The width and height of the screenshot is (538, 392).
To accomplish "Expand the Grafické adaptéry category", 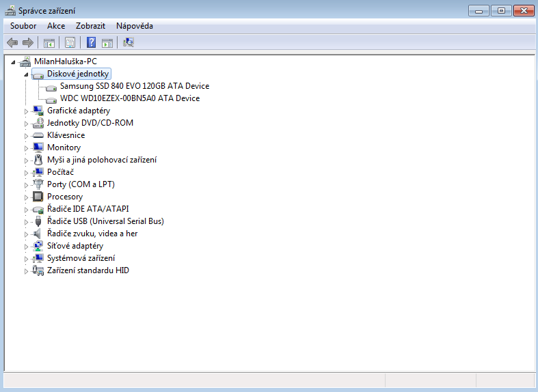I will 26,111.
